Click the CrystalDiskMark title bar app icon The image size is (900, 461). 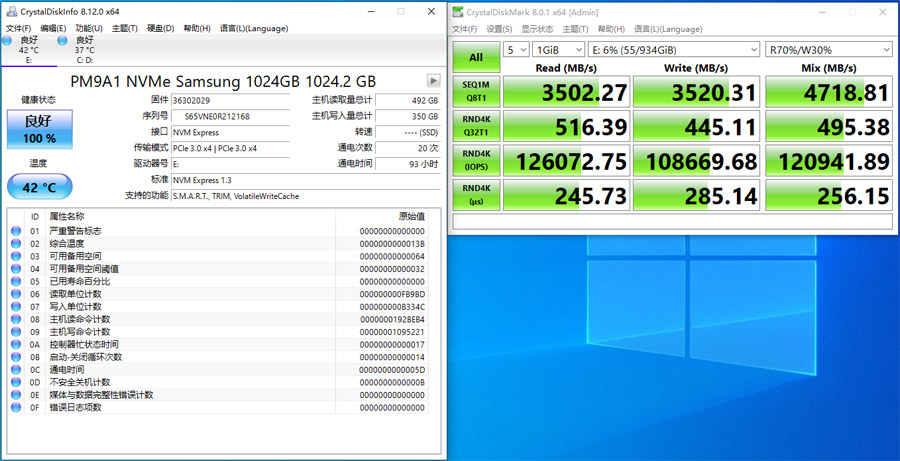457,12
